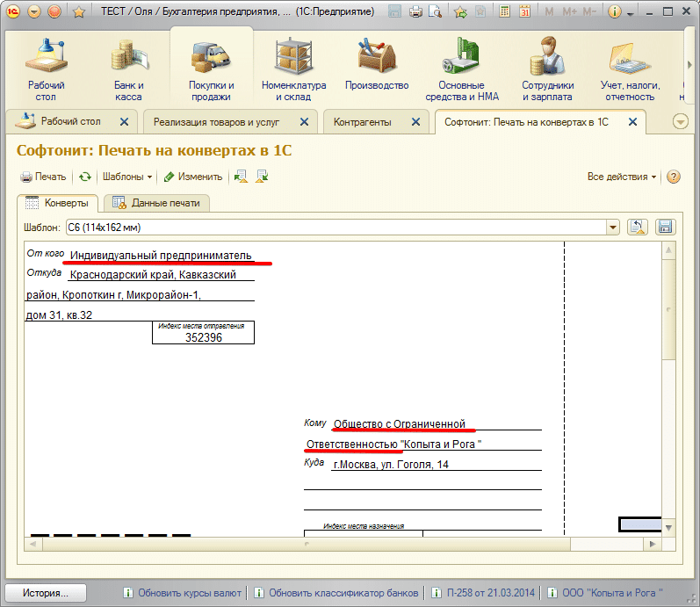This screenshot has width=700, height=607.
Task: Close the Контрагенты tab
Action: click(415, 122)
